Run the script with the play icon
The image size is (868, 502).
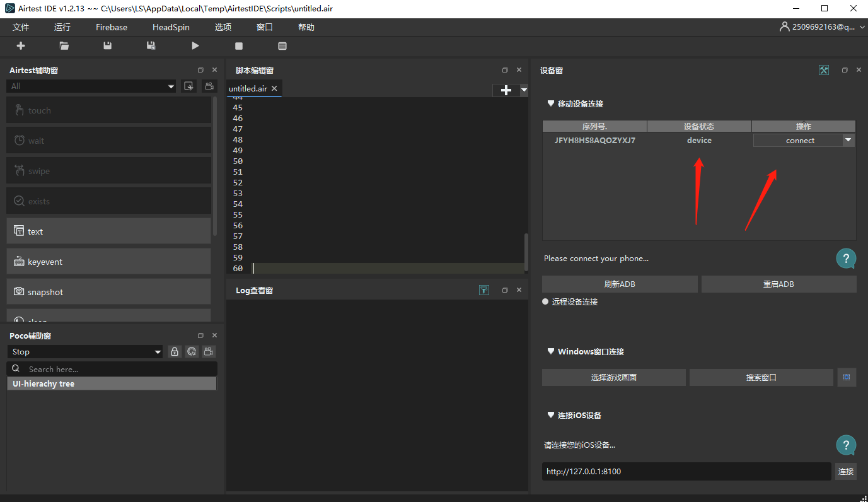pos(195,46)
